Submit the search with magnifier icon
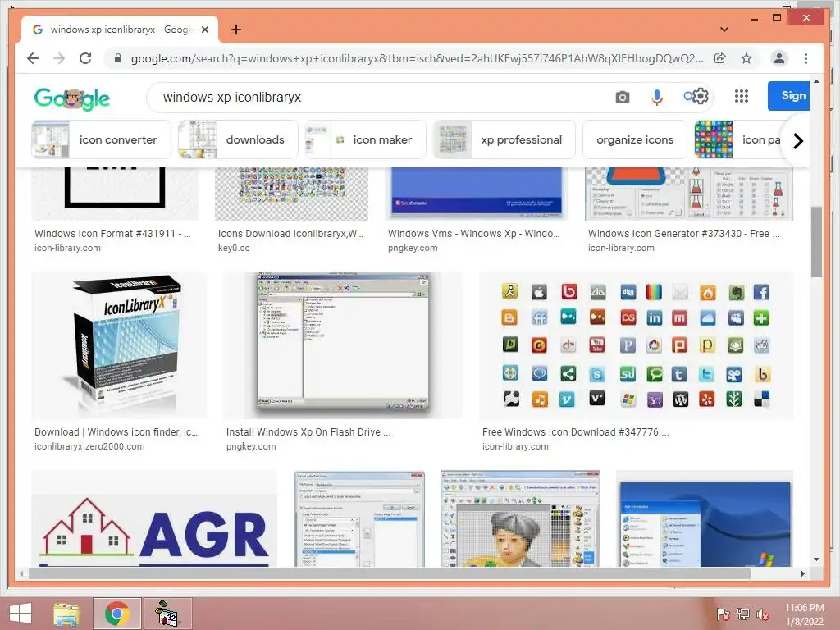This screenshot has height=630, width=840. [x=688, y=97]
